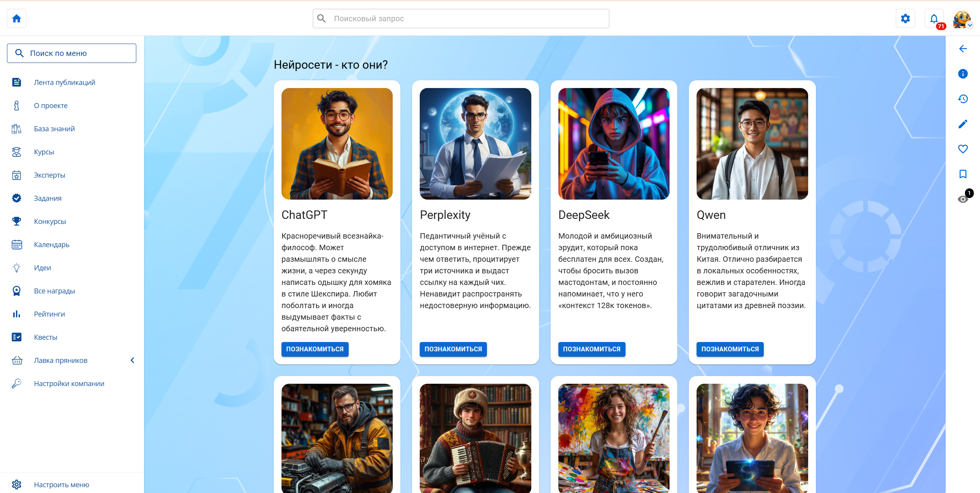This screenshot has width=980, height=493.
Task: Toggle the bookmark icon
Action: [963, 174]
